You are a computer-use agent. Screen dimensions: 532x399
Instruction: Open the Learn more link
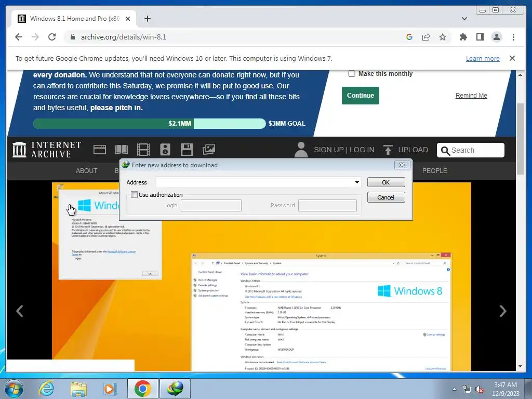(x=483, y=58)
